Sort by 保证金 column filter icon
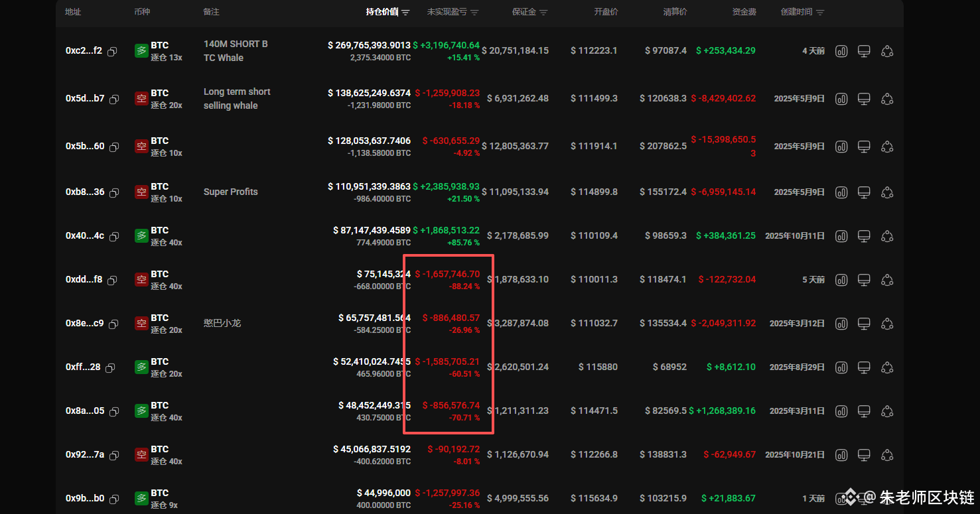The width and height of the screenshot is (980, 514). [x=544, y=13]
